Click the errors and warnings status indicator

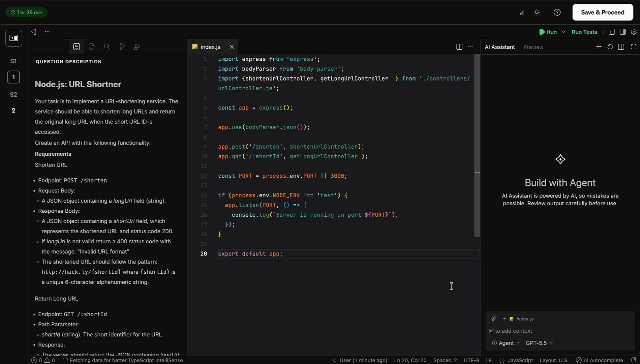click(x=43, y=360)
